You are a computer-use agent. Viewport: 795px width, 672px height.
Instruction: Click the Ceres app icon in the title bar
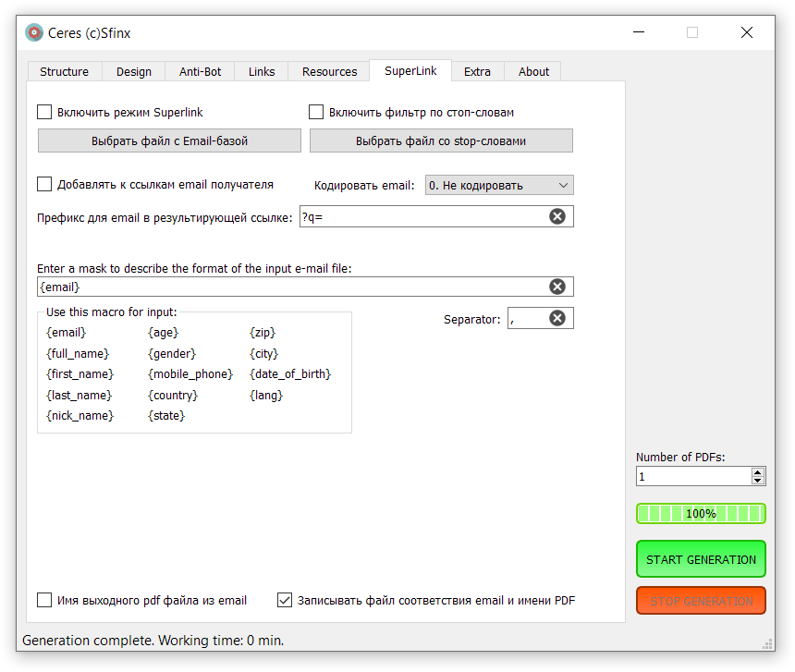(34, 32)
